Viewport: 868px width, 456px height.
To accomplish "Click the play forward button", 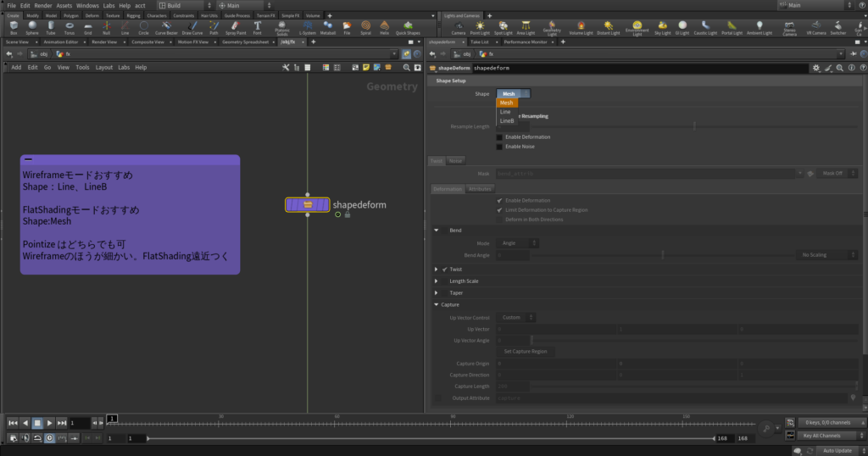I will click(50, 422).
